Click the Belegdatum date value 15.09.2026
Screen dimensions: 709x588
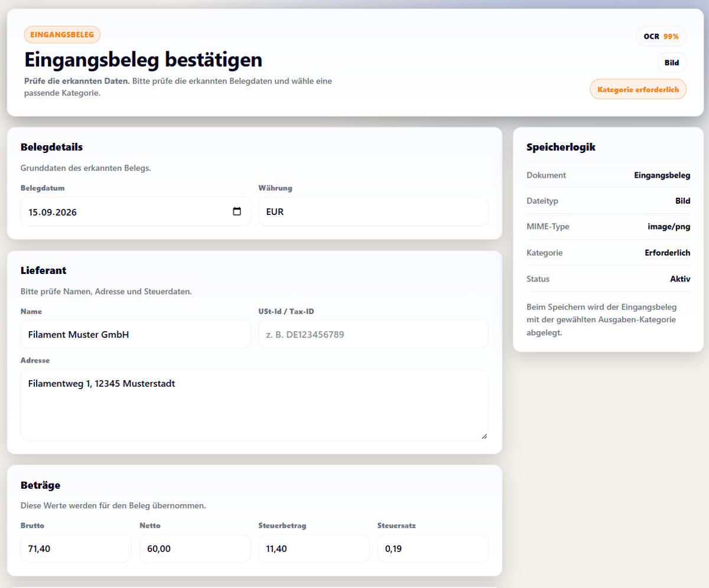tap(53, 211)
